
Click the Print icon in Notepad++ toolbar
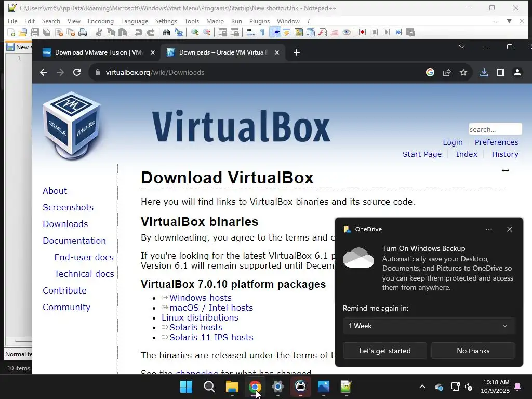pos(83,32)
